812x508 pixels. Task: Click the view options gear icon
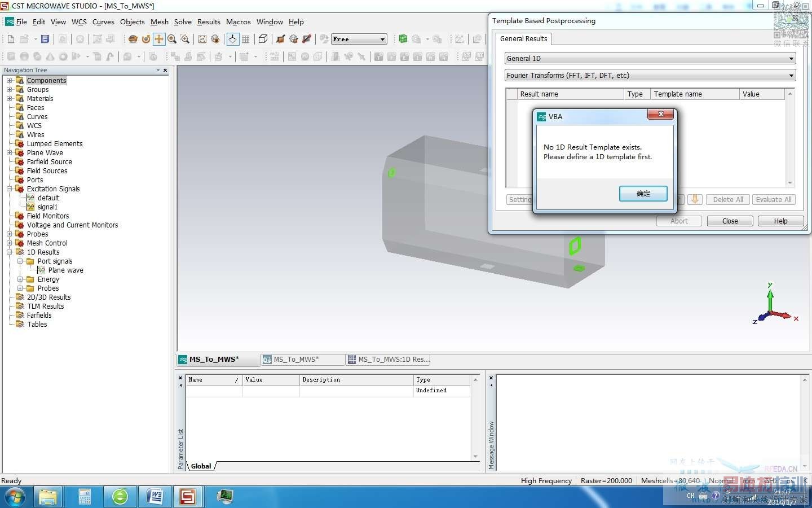point(215,39)
